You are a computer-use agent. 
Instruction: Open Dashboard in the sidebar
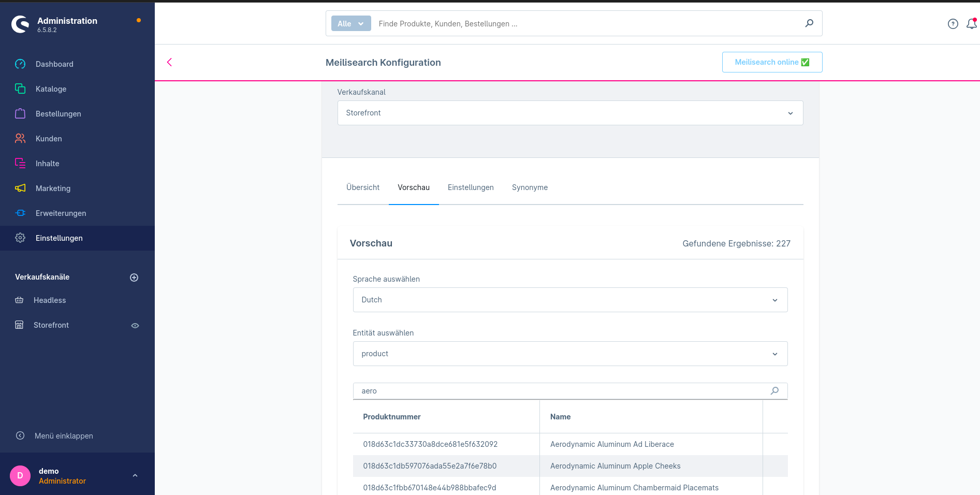pos(78,64)
